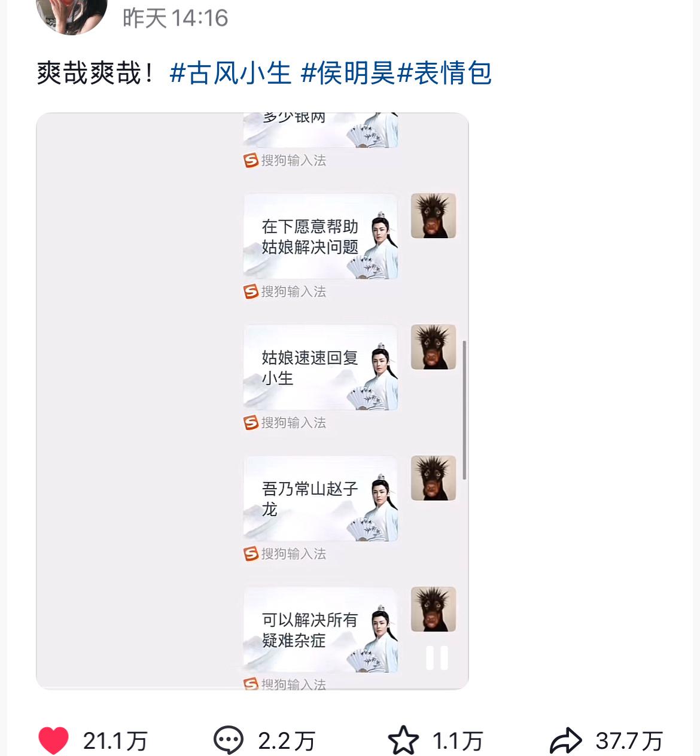The height and width of the screenshot is (756, 700).
Task: Tap the 在下愿意帮助姑娘解决问题 sticker
Action: [320, 236]
